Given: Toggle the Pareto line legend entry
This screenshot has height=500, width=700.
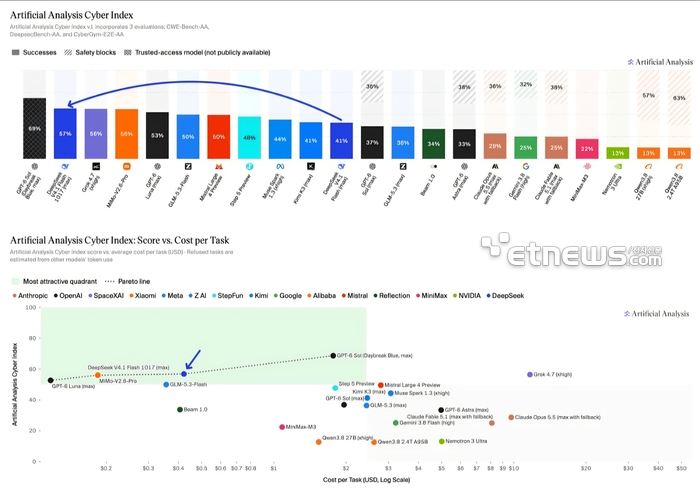Looking at the screenshot, I should click(x=128, y=281).
